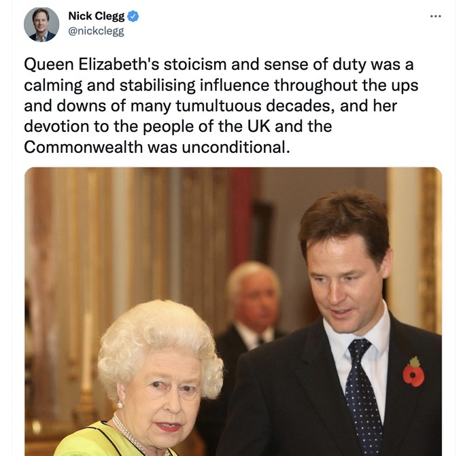Viewport: 476px width, 456px height.
Task: Click the "Nick Clegg" display name
Action: (97, 16)
